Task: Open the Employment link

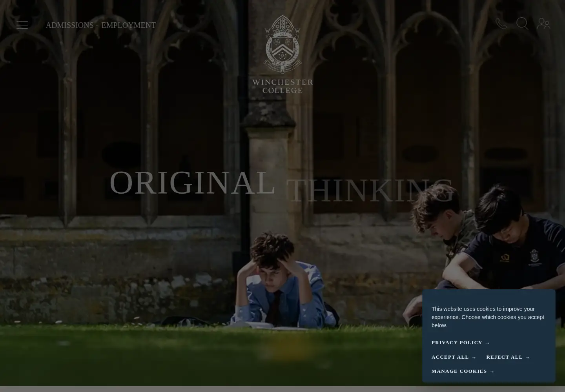Action: (x=129, y=25)
